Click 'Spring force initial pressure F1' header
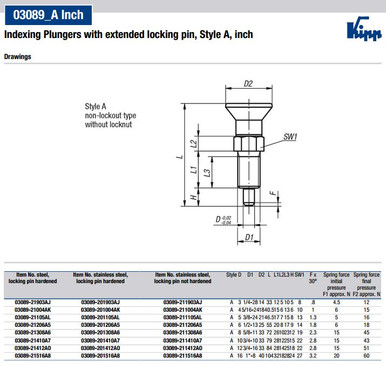The height and width of the screenshot is (367, 386). pyautogui.click(x=336, y=284)
